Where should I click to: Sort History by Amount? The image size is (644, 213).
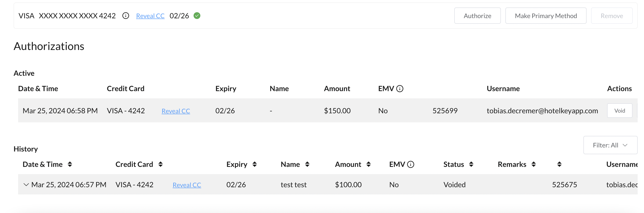click(x=369, y=165)
